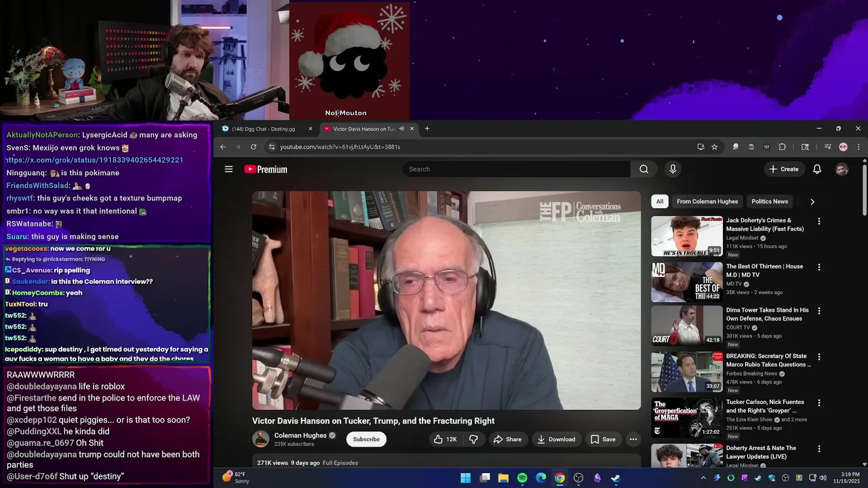Open the Chrome profile avatar

pos(843,147)
